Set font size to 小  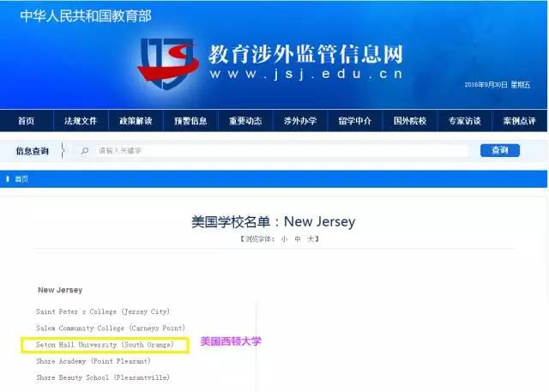(284, 239)
